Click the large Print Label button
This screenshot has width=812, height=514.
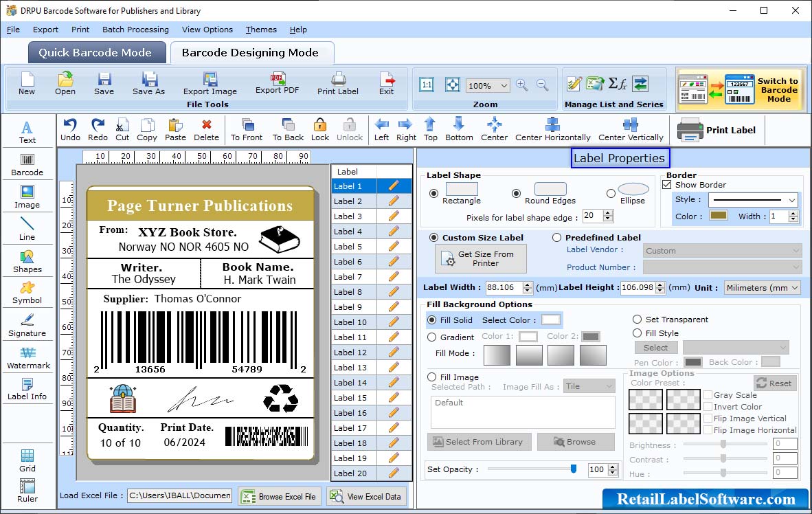[x=717, y=130]
